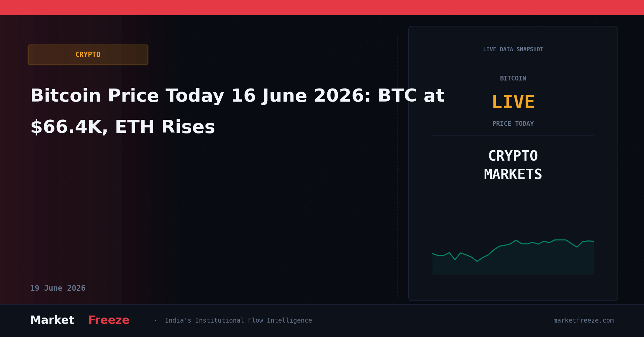Click the CRYPTO category badge
644x337 pixels.
click(88, 55)
